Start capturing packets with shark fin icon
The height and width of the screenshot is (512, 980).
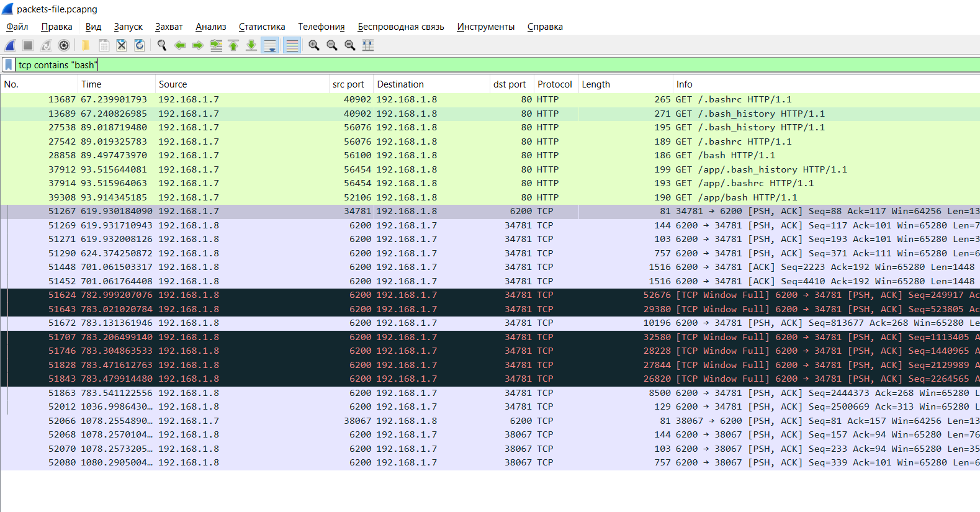tap(10, 45)
